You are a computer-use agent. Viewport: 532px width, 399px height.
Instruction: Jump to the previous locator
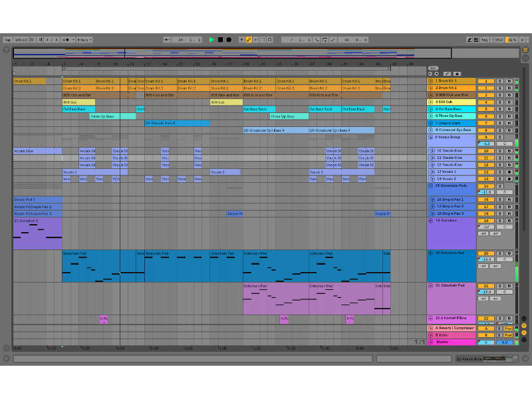tap(430, 74)
